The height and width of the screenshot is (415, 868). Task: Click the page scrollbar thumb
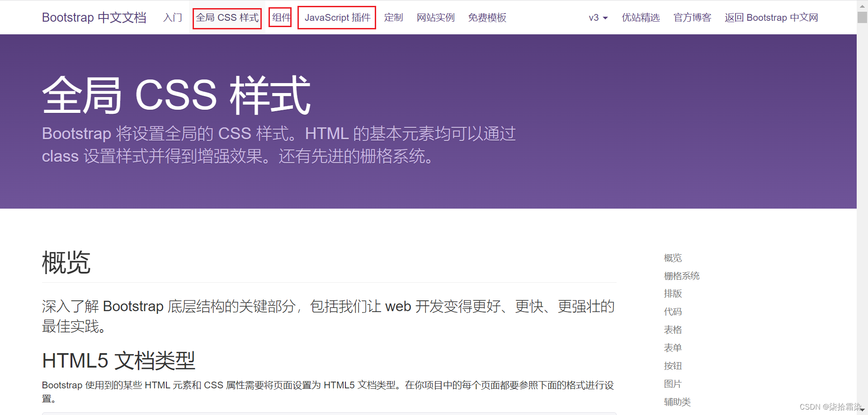pyautogui.click(x=862, y=17)
